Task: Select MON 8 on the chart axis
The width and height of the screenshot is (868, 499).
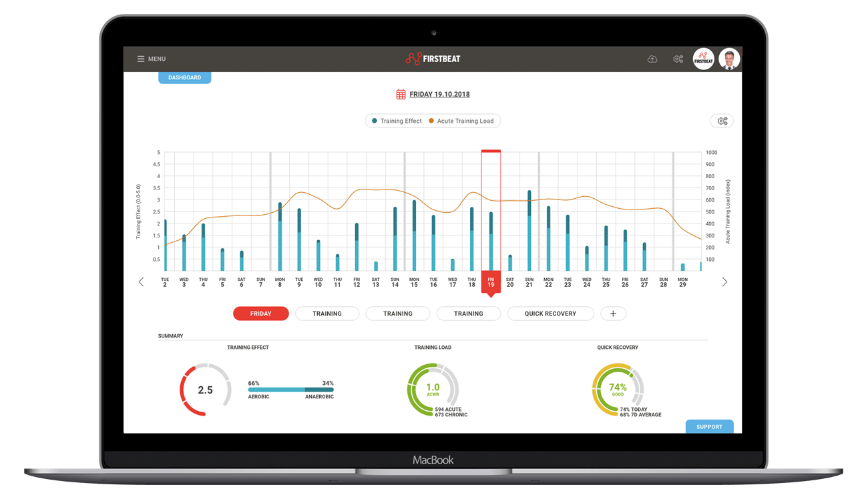Action: pyautogui.click(x=280, y=282)
